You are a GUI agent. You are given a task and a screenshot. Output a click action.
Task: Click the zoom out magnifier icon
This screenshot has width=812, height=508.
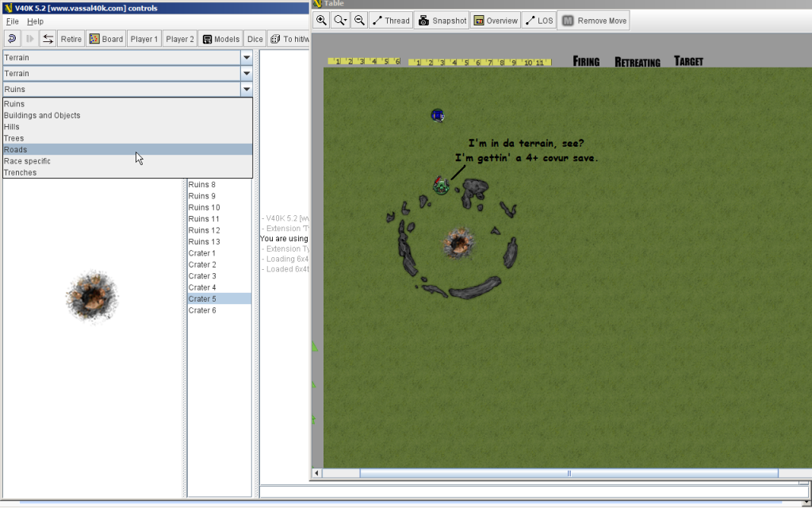(x=359, y=21)
